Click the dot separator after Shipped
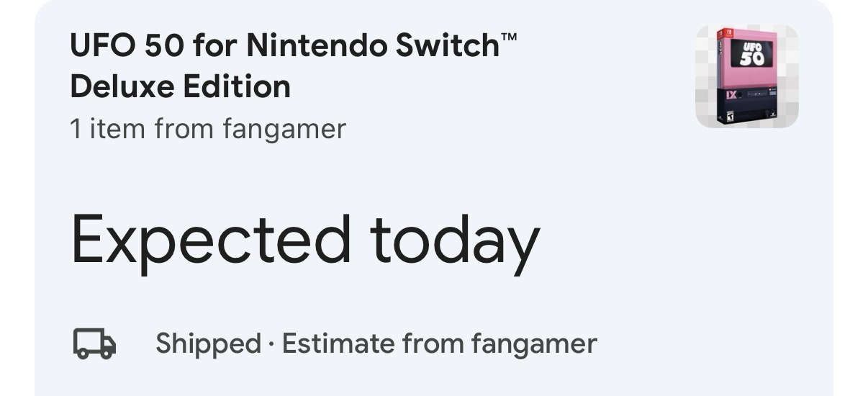The image size is (868, 396). click(x=271, y=344)
